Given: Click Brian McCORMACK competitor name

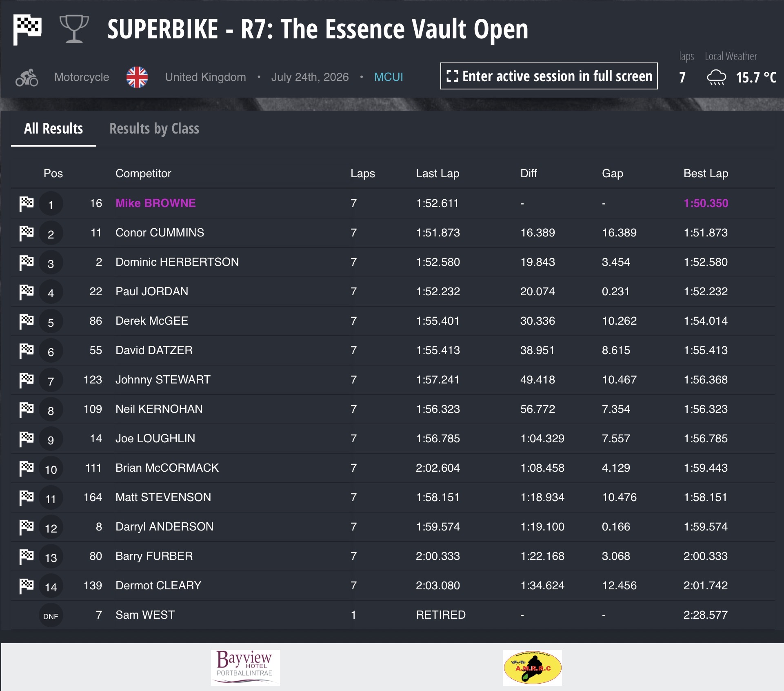Looking at the screenshot, I should [x=167, y=468].
